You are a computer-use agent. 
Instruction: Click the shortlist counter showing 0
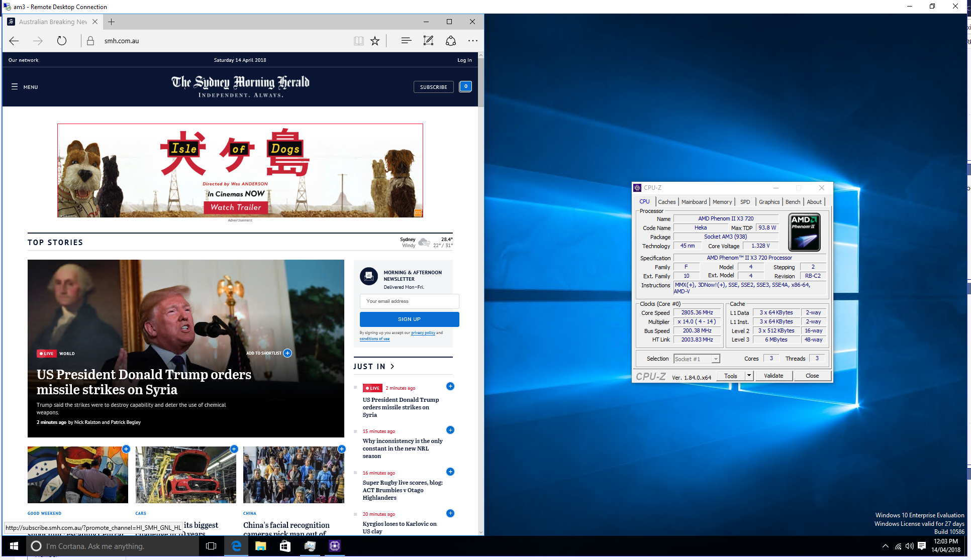click(466, 86)
